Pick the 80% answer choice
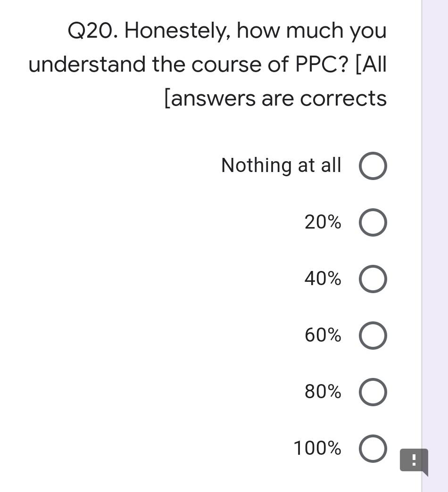 373,392
